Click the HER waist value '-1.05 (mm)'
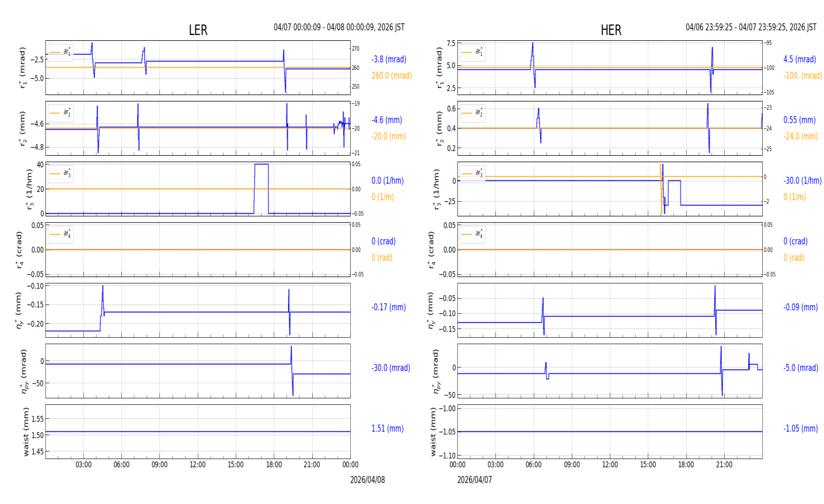 [x=801, y=429]
